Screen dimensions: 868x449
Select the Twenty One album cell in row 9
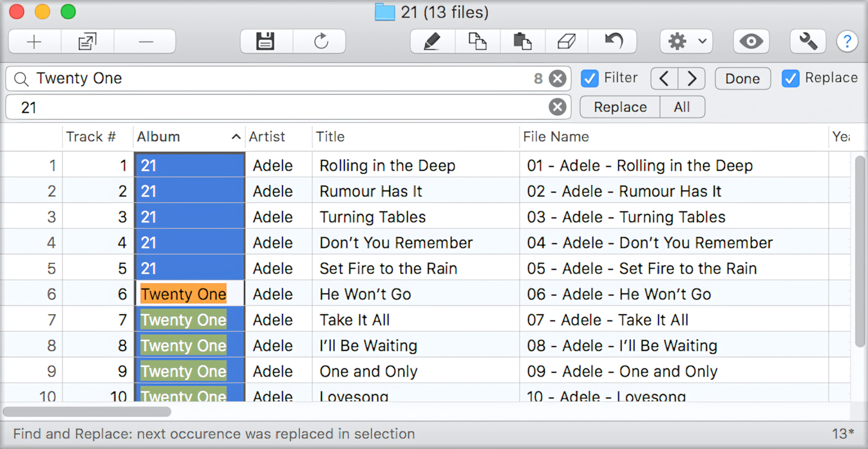[189, 371]
